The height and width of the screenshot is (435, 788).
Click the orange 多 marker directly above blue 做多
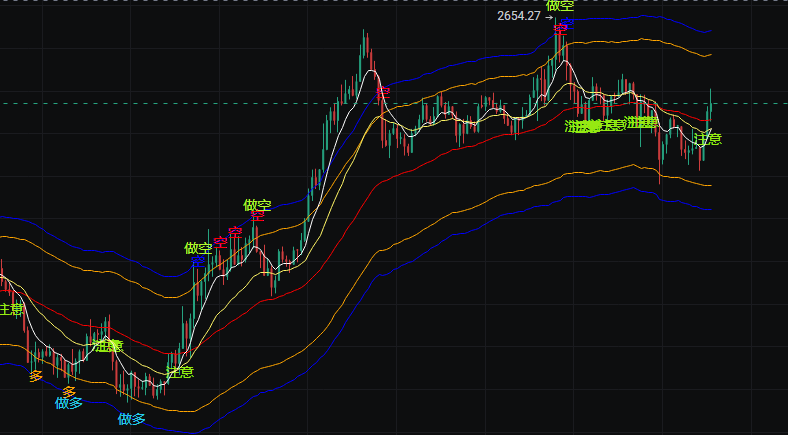69,391
